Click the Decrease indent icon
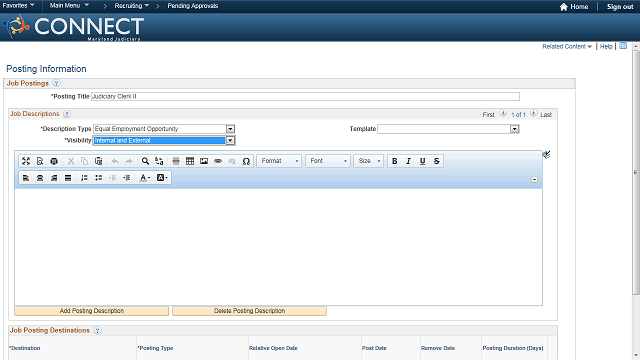The image size is (640, 360). click(x=113, y=178)
